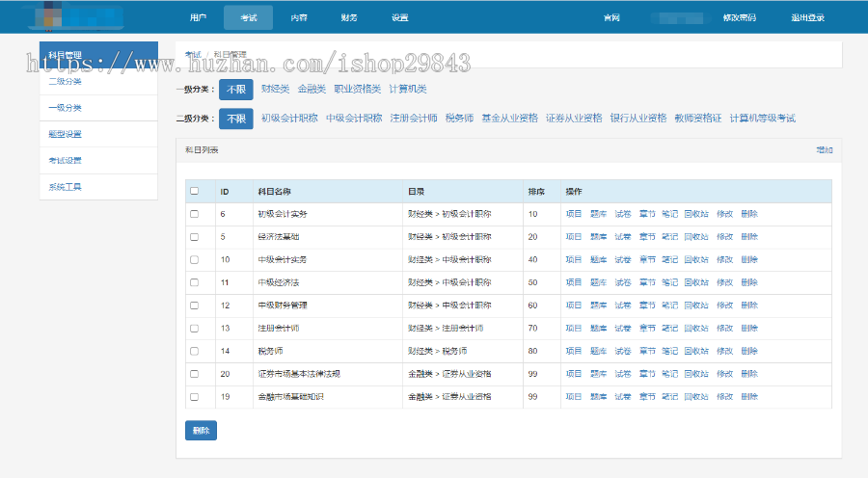868x478 pixels.
Task: Open the 设置 top menu item
Action: (x=400, y=18)
